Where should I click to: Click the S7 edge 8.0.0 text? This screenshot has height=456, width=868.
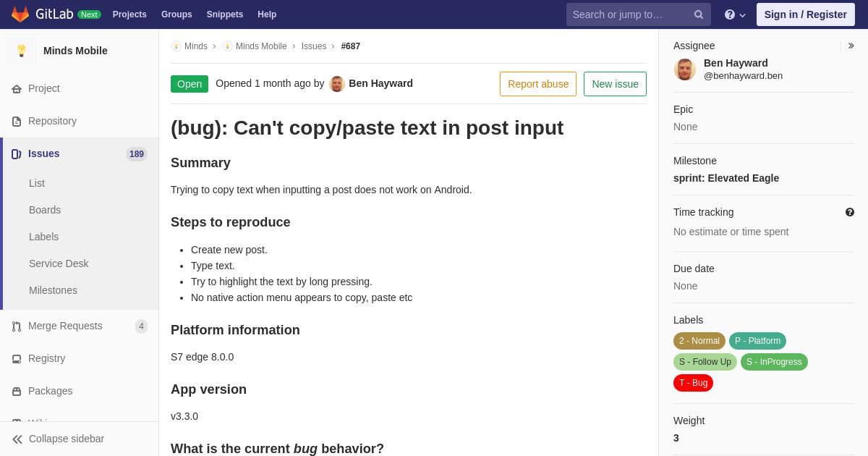pyautogui.click(x=203, y=357)
